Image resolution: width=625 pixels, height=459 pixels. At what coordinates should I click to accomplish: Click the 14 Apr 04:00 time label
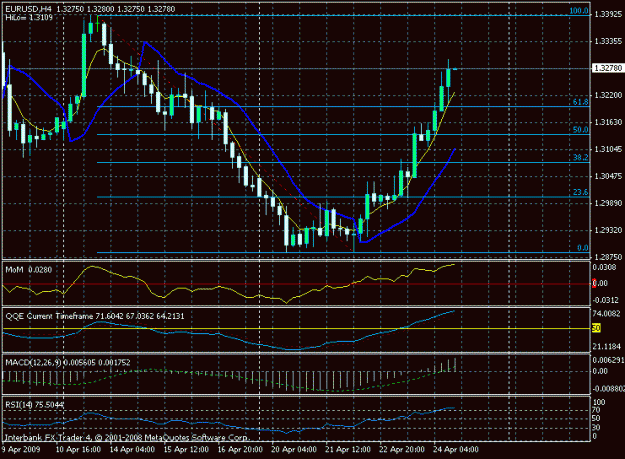tap(132, 449)
